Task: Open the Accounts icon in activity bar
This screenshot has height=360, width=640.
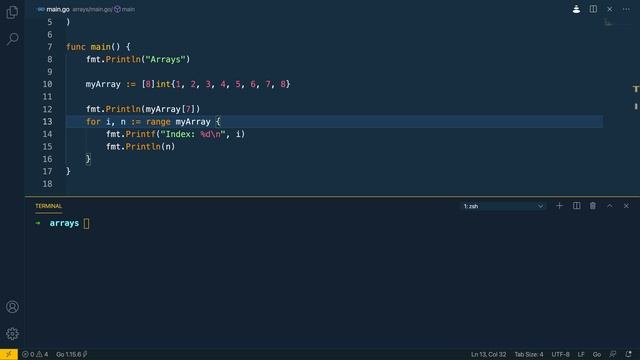Action: (x=12, y=307)
